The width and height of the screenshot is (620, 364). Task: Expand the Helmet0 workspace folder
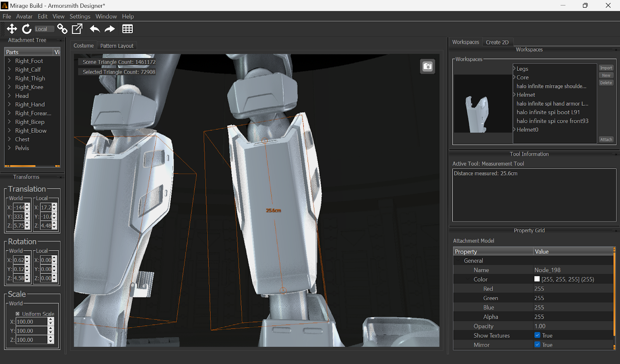515,129
